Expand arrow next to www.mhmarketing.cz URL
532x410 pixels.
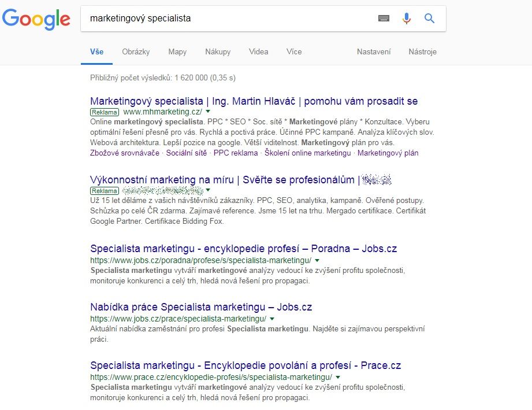pyautogui.click(x=208, y=112)
